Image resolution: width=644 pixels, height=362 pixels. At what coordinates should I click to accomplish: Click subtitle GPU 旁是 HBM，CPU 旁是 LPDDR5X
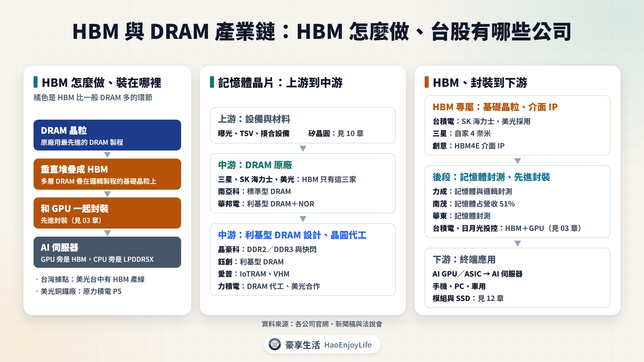97,259
